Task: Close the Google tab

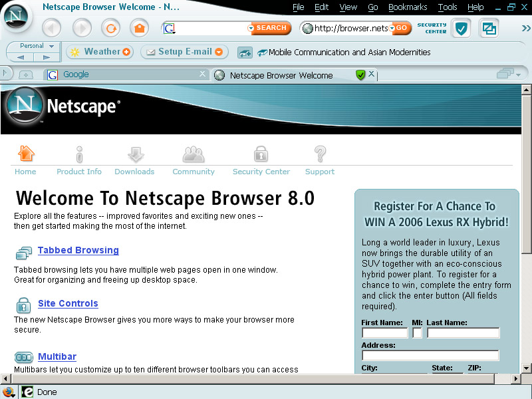Action: click(203, 74)
